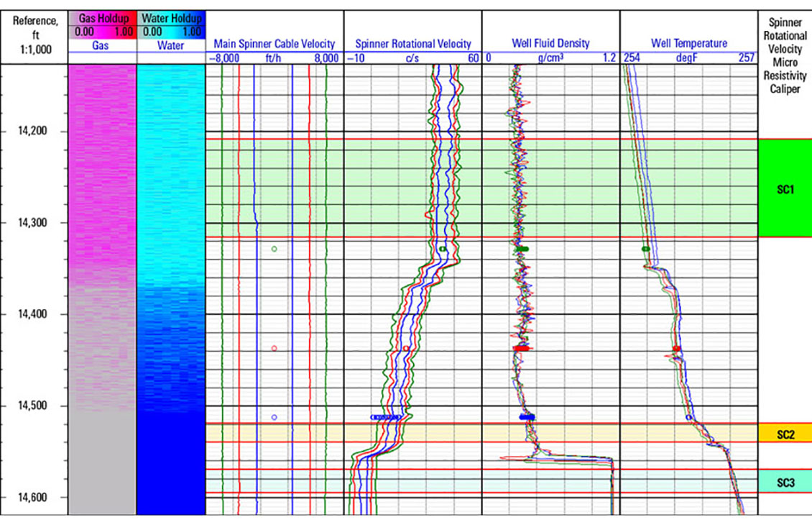The image size is (812, 525).
Task: Click the Gas legend label
Action: (x=100, y=45)
